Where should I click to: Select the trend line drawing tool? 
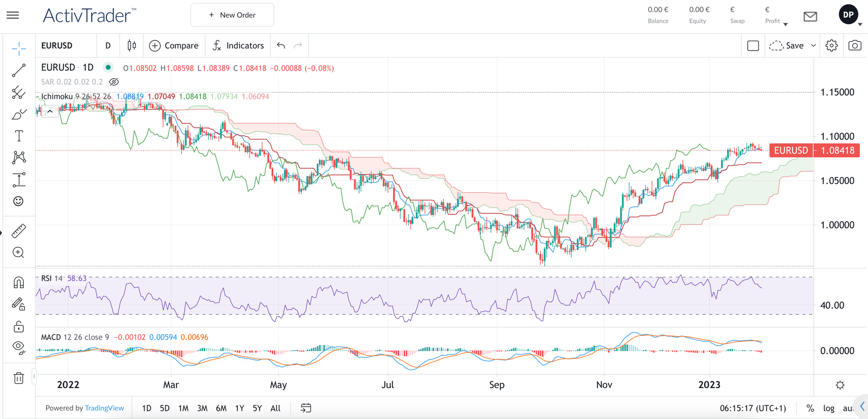click(x=18, y=71)
